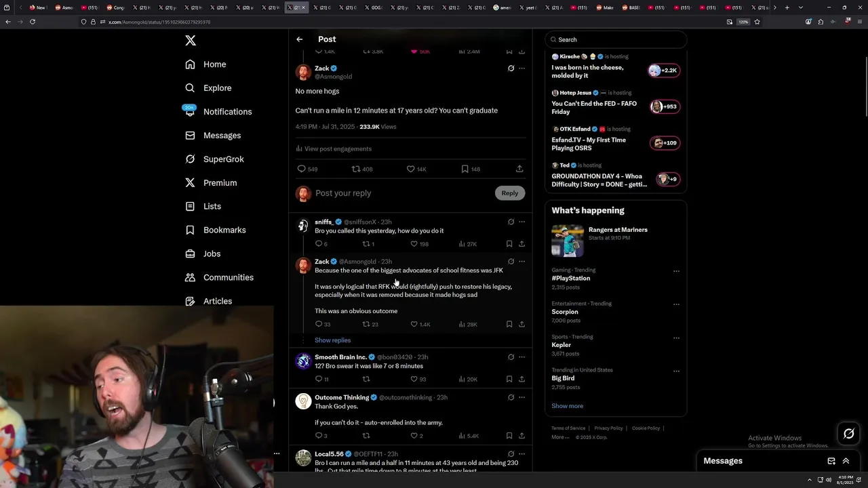
Task: Open View post engagements
Action: tap(334, 148)
